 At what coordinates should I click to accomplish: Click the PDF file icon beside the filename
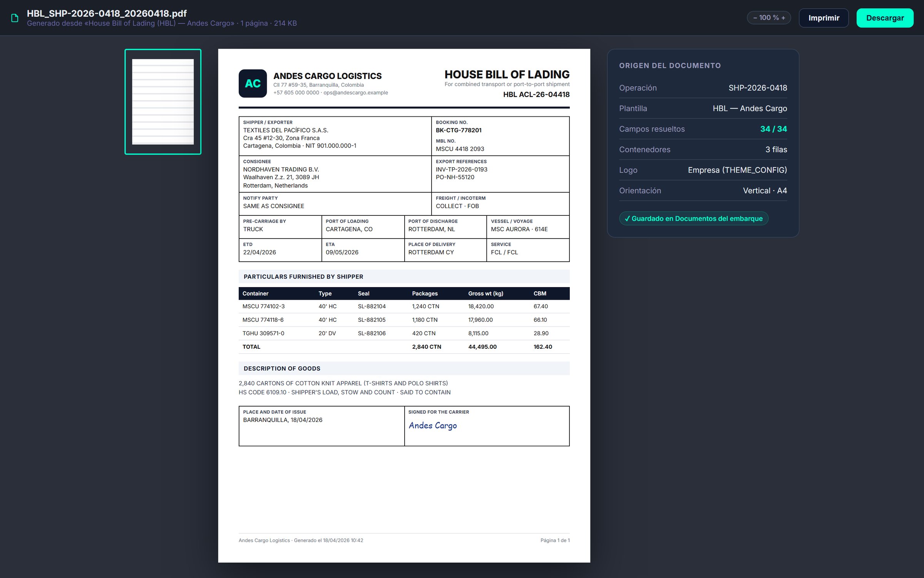[15, 18]
